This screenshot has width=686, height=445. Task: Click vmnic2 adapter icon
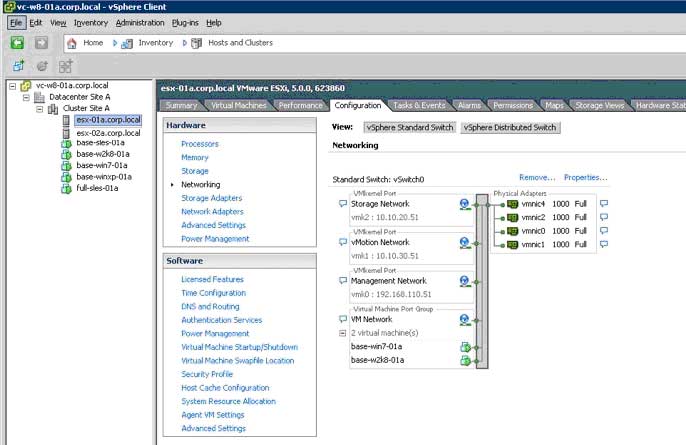[512, 217]
